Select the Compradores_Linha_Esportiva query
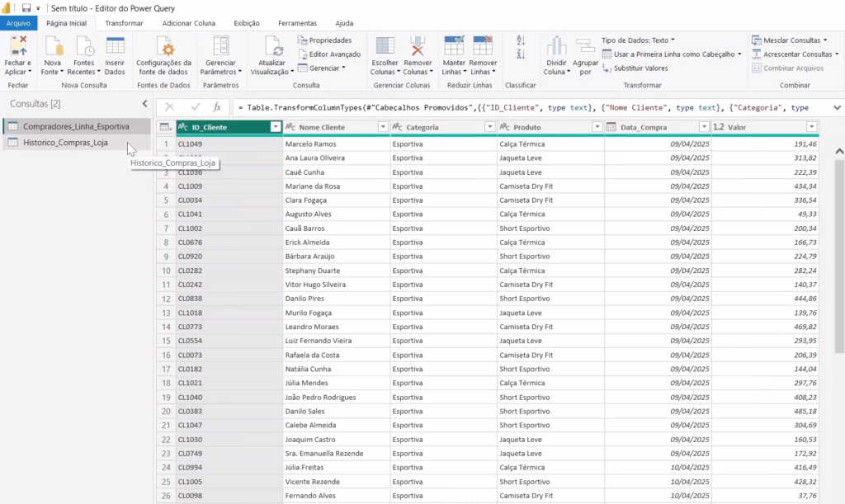 pos(76,126)
